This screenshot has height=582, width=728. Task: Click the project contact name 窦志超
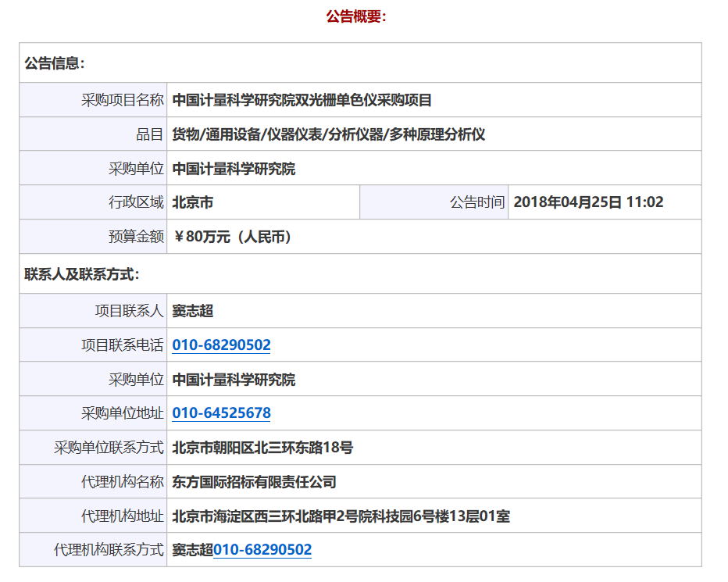(x=192, y=311)
